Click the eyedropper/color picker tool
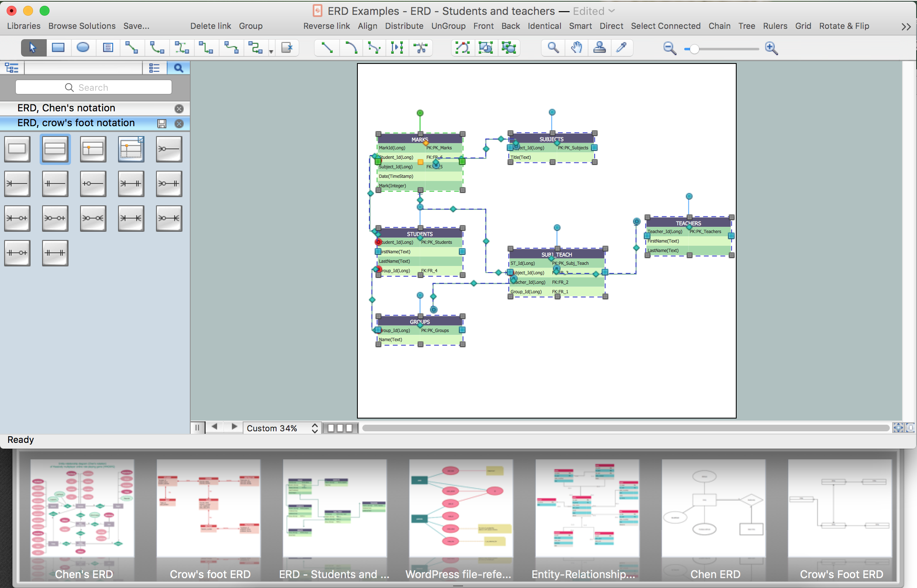 (621, 47)
